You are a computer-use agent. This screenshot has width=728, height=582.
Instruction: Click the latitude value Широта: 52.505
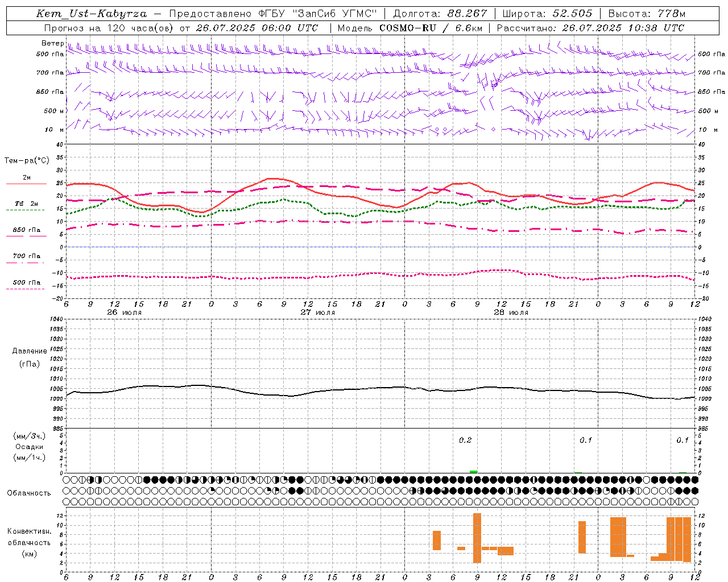[x=547, y=14]
